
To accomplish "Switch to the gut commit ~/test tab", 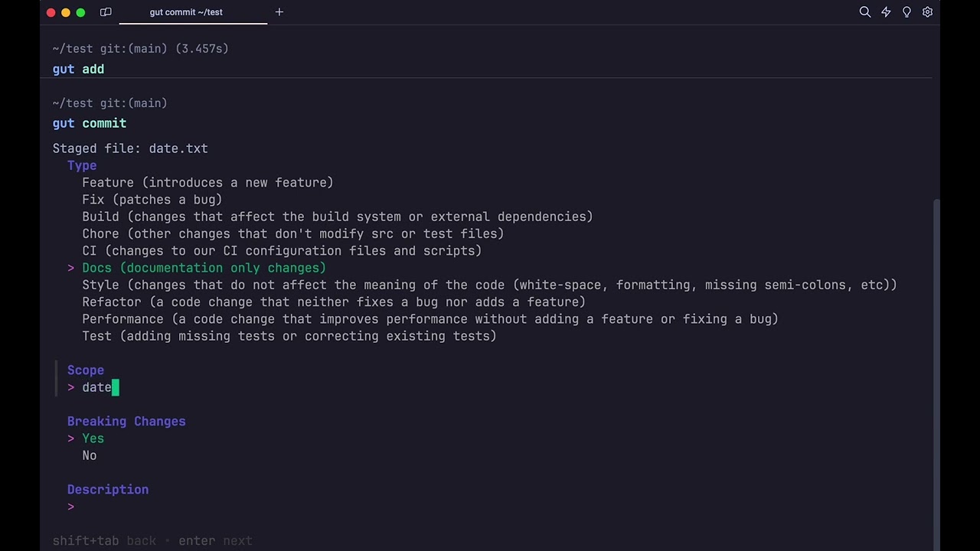I will click(186, 12).
